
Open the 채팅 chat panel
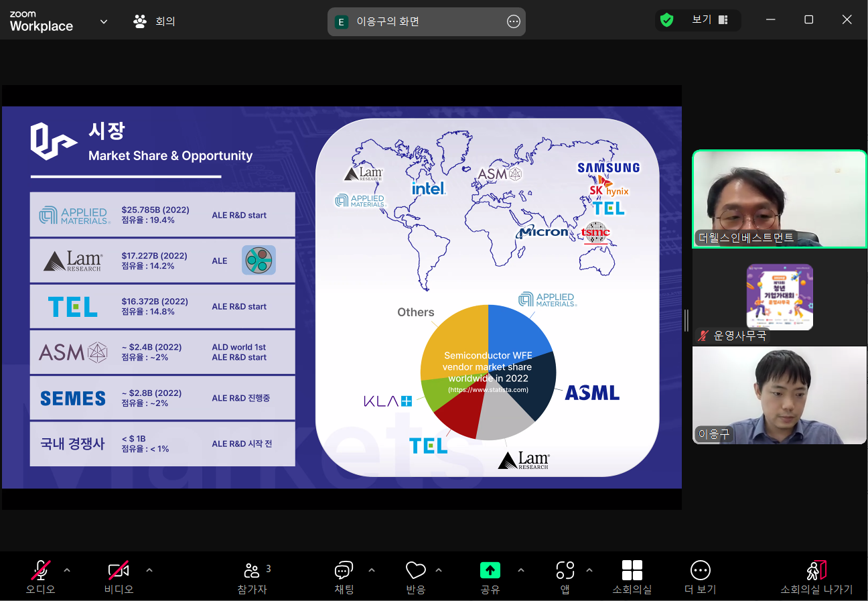pos(344,577)
